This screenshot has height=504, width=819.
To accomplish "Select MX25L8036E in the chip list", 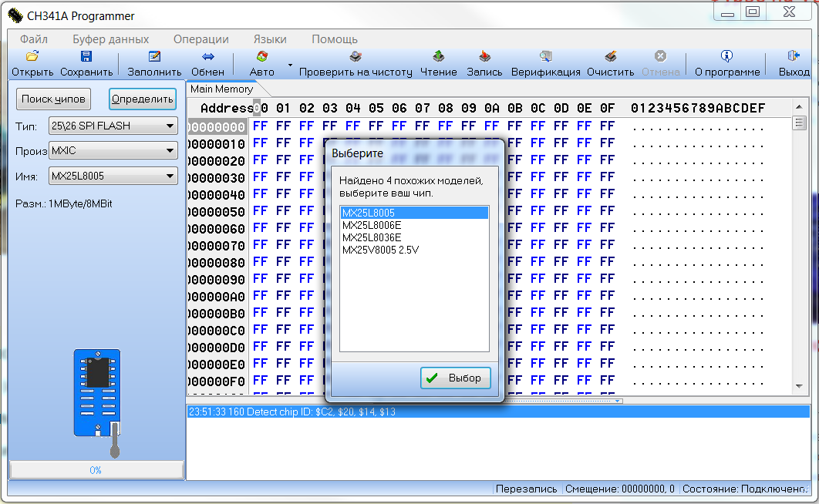I will point(372,237).
